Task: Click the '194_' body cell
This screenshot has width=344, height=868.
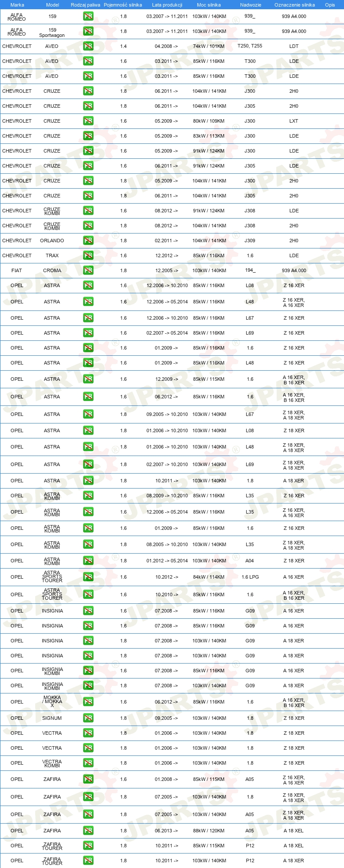Action: 250,270
